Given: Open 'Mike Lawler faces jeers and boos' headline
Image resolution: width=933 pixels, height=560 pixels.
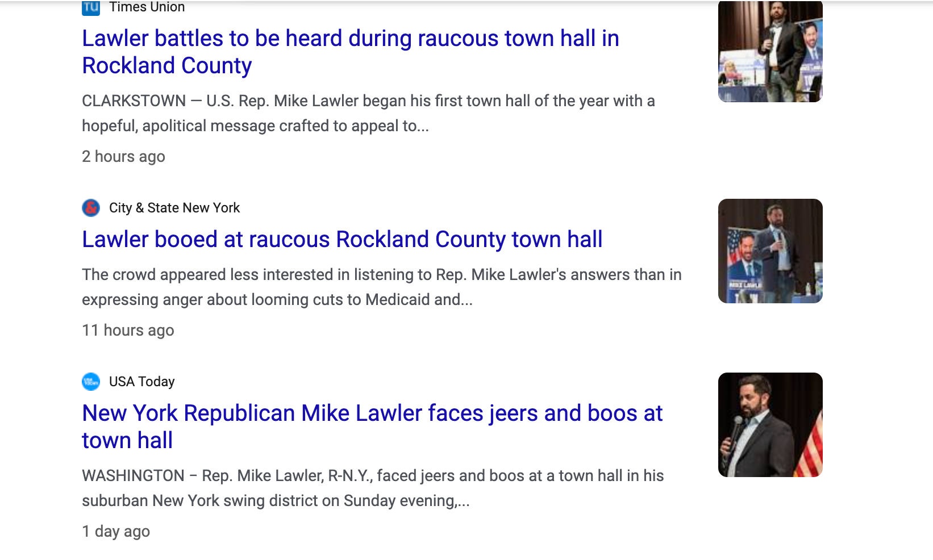Looking at the screenshot, I should 372,413.
